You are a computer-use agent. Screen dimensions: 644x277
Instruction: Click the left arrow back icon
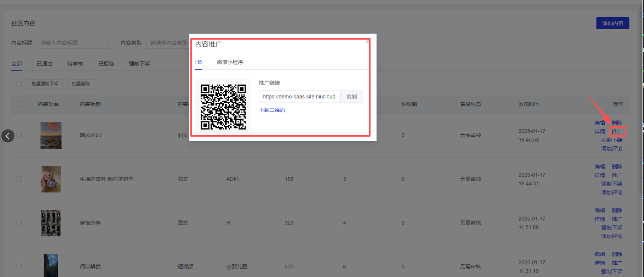(x=8, y=136)
